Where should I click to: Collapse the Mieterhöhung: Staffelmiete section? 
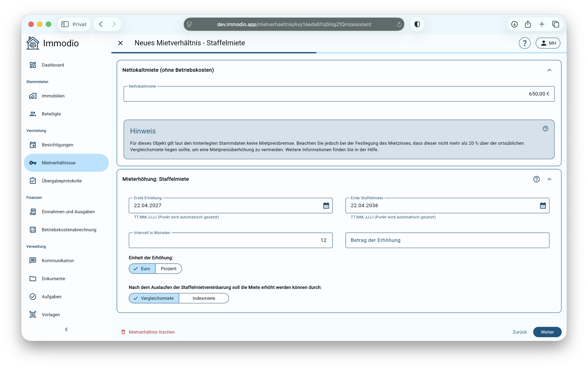549,179
